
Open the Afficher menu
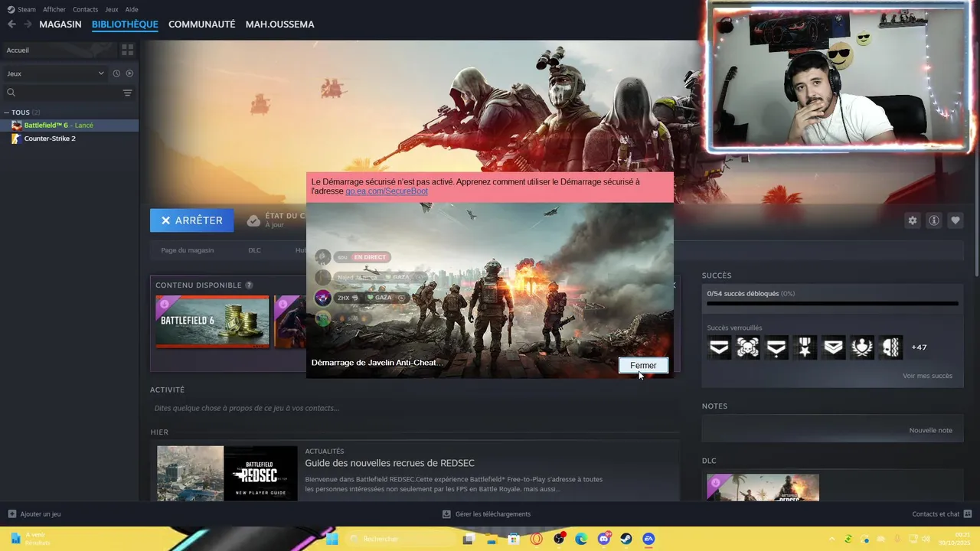click(x=54, y=9)
